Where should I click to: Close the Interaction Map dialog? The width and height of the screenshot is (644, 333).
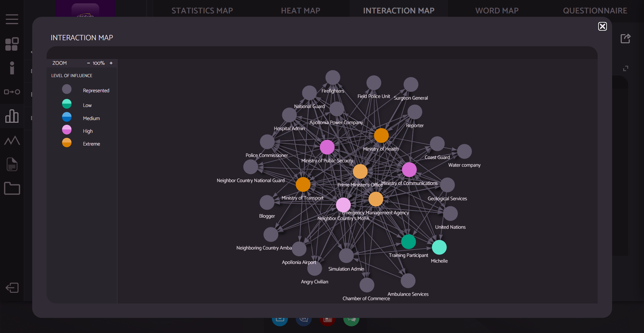[603, 26]
